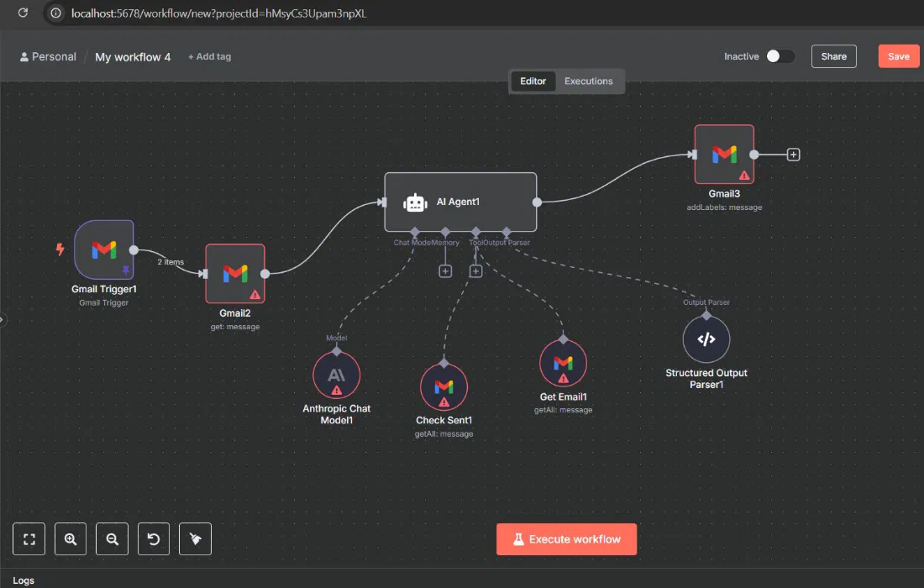Image resolution: width=924 pixels, height=588 pixels.
Task: Toggle the workflow Inactive switch
Action: click(780, 56)
